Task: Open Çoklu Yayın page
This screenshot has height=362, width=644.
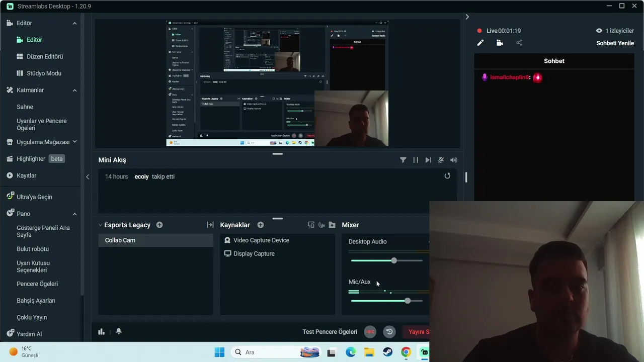Action: point(32,317)
